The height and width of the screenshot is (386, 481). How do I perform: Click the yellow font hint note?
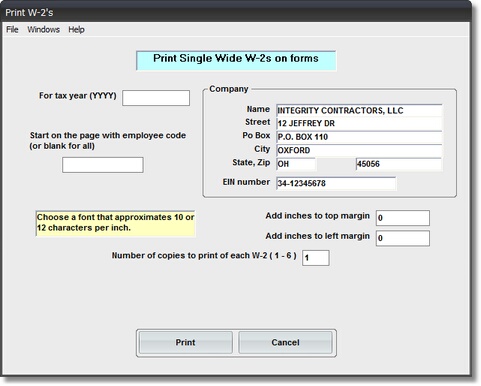coord(115,223)
